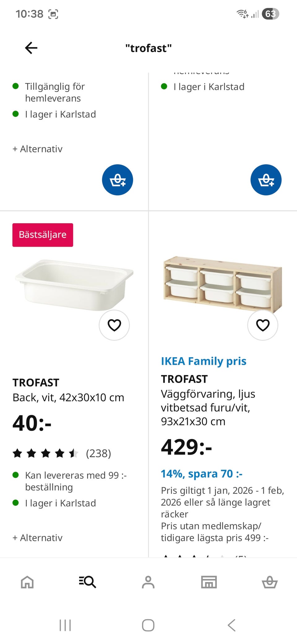Add the left top product to the cart

[x=118, y=180]
